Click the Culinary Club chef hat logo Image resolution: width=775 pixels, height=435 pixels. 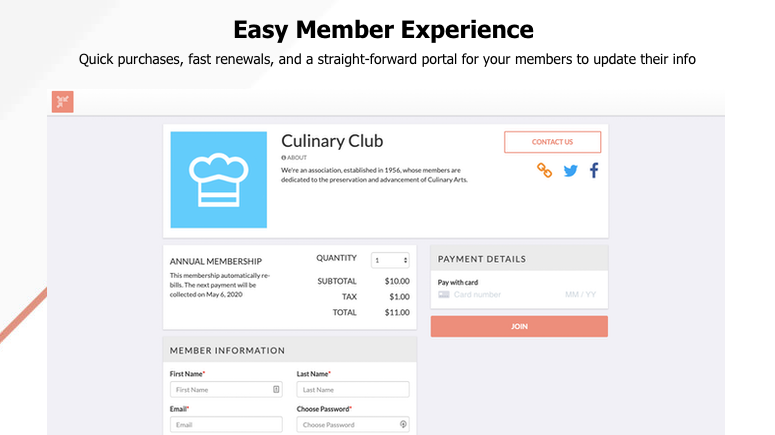tap(218, 180)
